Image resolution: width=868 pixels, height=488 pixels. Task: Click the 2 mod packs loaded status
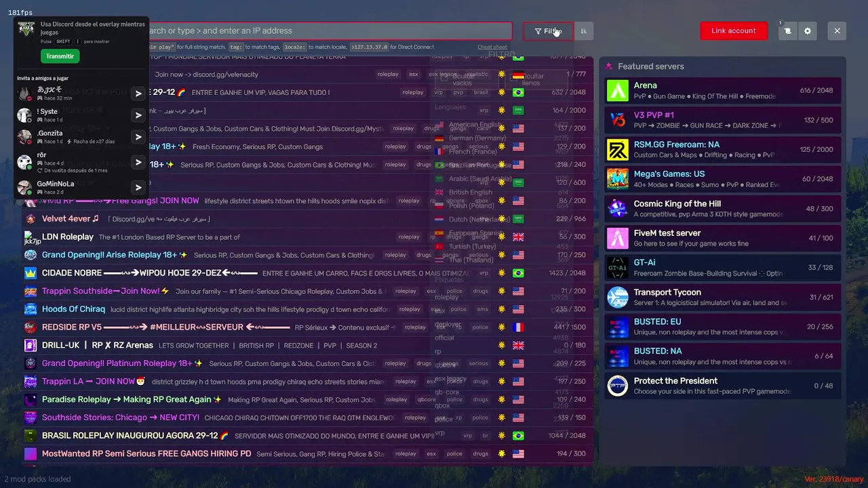click(37, 479)
